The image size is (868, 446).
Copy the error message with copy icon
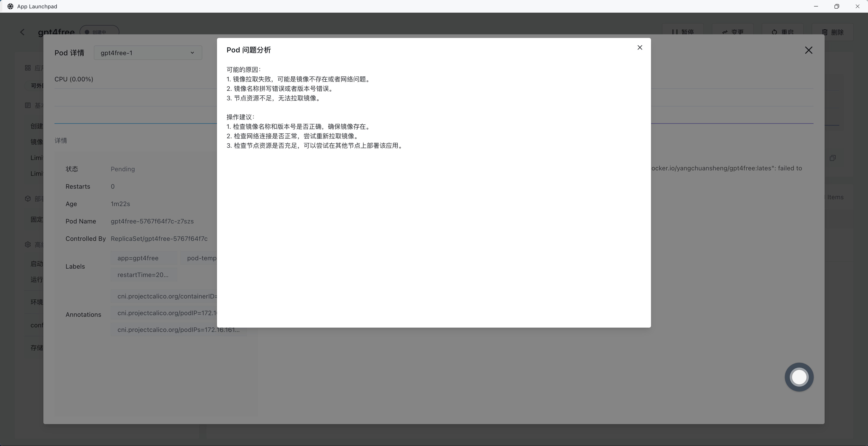pos(833,158)
